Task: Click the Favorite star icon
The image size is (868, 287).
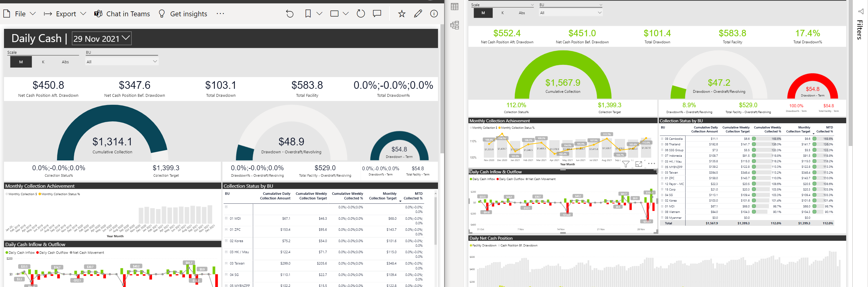Action: 402,14
